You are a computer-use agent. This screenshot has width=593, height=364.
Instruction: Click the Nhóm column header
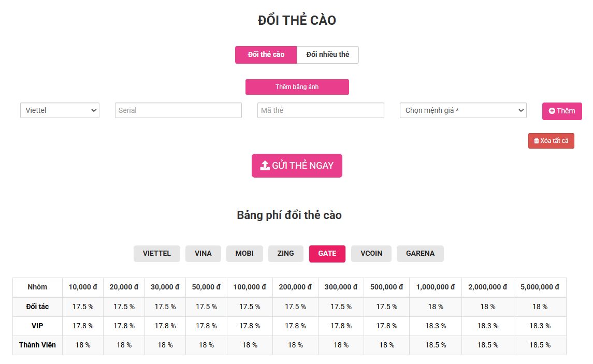[37, 287]
